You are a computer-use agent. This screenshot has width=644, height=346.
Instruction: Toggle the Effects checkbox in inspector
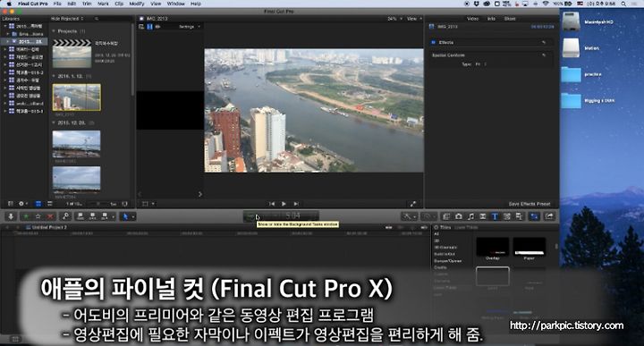click(x=433, y=42)
